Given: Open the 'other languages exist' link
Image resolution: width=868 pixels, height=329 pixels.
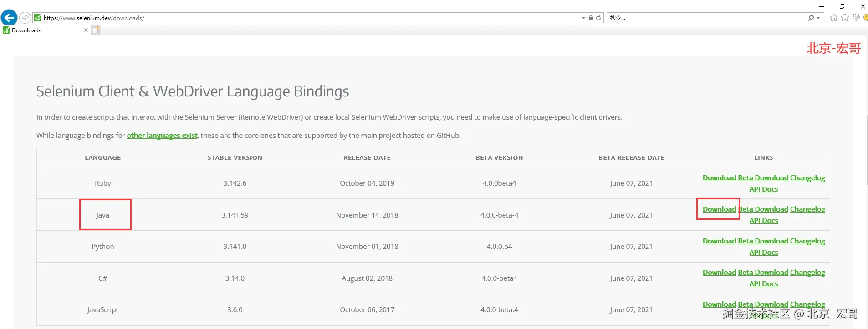Looking at the screenshot, I should [x=162, y=136].
